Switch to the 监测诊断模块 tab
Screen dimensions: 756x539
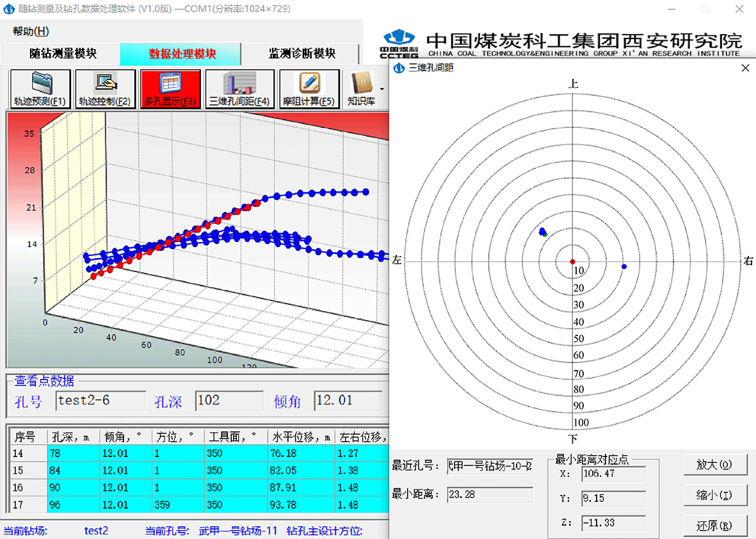click(x=302, y=54)
